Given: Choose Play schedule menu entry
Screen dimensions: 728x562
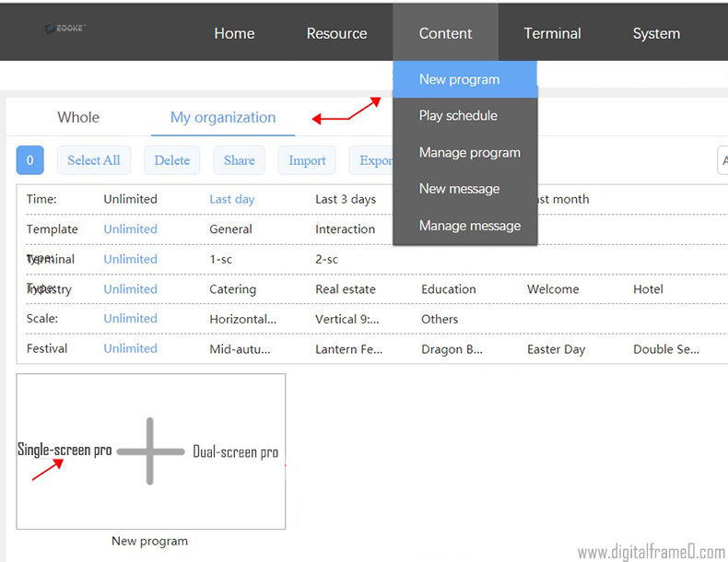Looking at the screenshot, I should point(458,116).
